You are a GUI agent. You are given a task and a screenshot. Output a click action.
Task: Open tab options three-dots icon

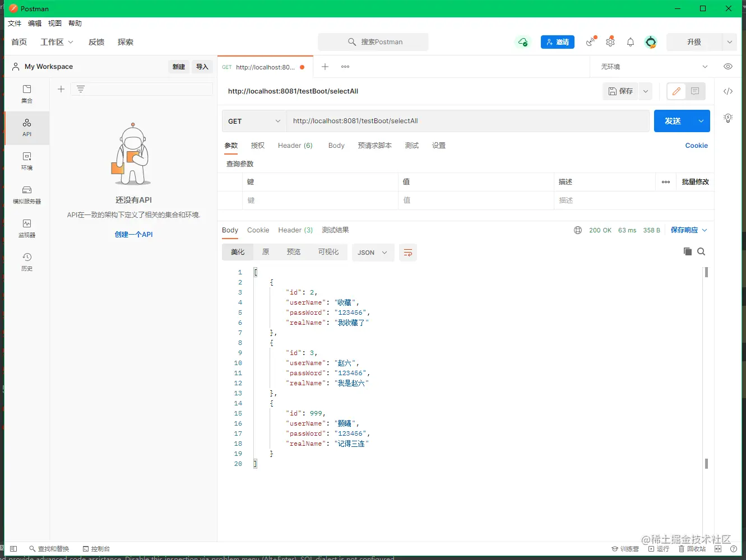point(345,67)
